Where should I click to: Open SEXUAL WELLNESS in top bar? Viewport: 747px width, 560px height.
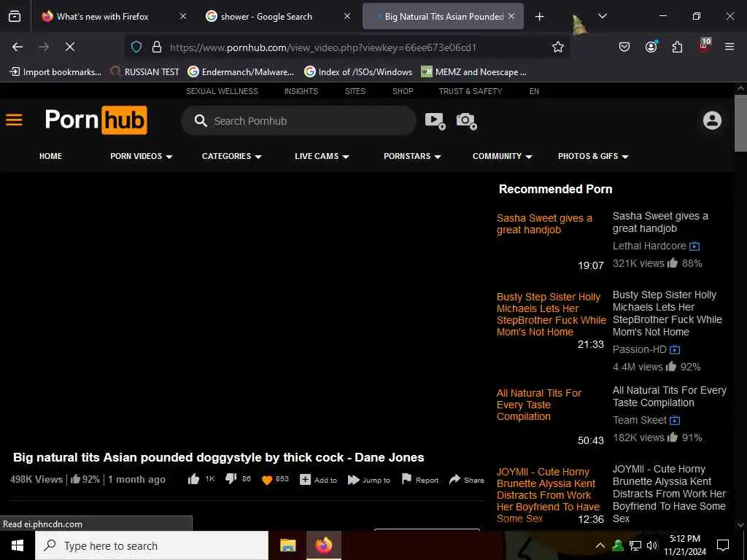pos(222,91)
